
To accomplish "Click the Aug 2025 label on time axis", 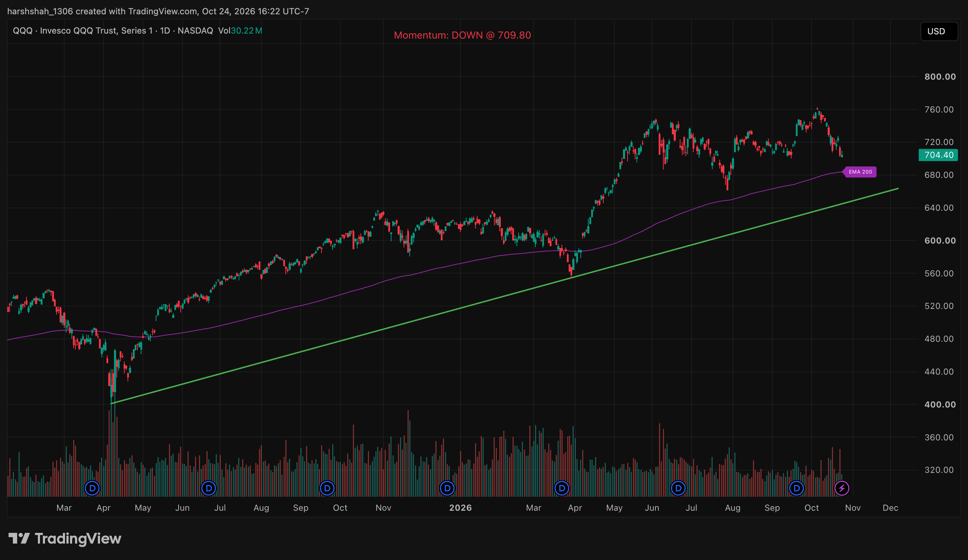I will (261, 508).
